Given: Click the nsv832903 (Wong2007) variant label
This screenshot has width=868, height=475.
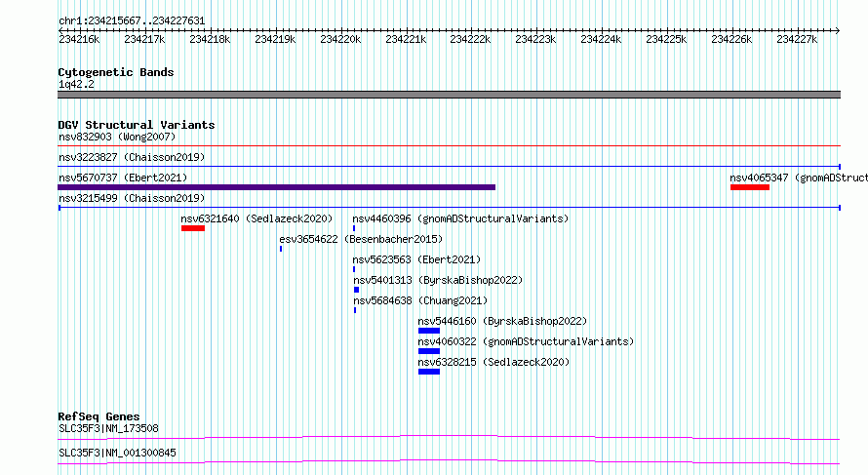Looking at the screenshot, I should pos(117,137).
